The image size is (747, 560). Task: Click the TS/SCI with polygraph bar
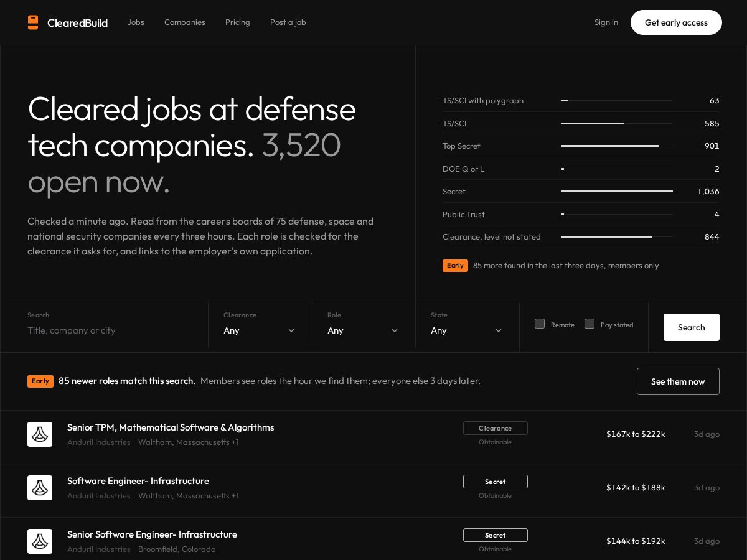[617, 100]
